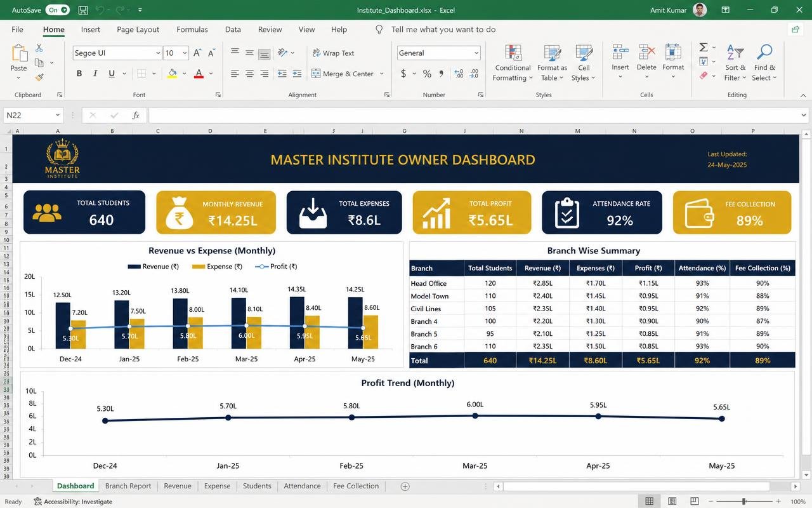This screenshot has width=812, height=508.
Task: Open the Fill Color dropdown arrow
Action: pos(183,74)
